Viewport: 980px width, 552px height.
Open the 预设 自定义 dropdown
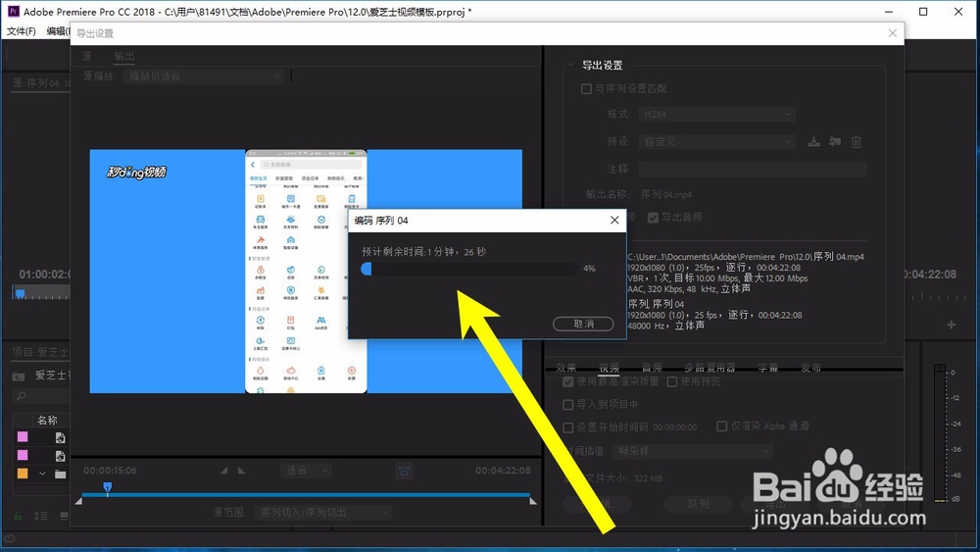coord(717,142)
